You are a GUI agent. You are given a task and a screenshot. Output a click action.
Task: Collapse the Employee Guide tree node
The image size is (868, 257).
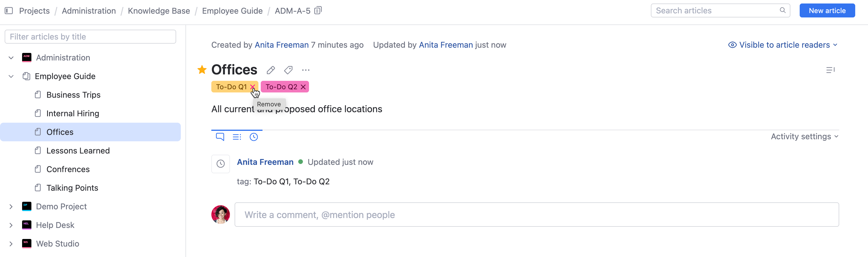[x=11, y=76]
